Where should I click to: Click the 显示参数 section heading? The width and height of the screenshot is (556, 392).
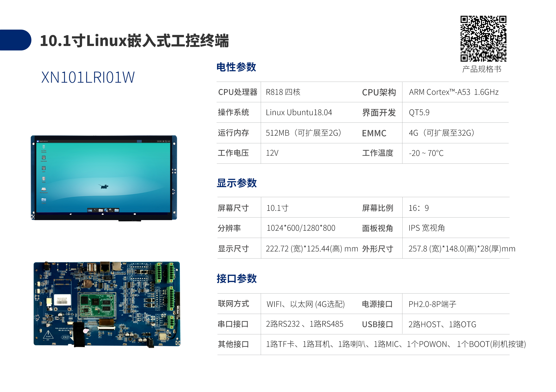pyautogui.click(x=237, y=183)
